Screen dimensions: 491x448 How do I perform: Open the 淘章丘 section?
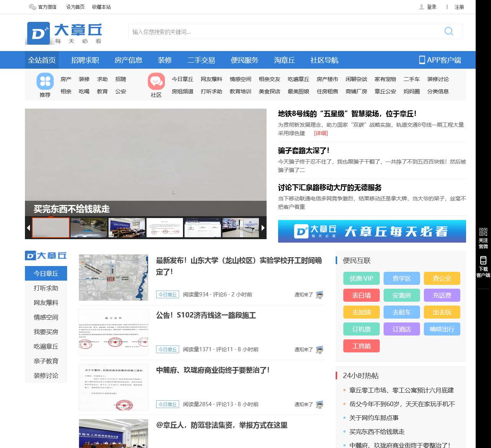pos(285,60)
